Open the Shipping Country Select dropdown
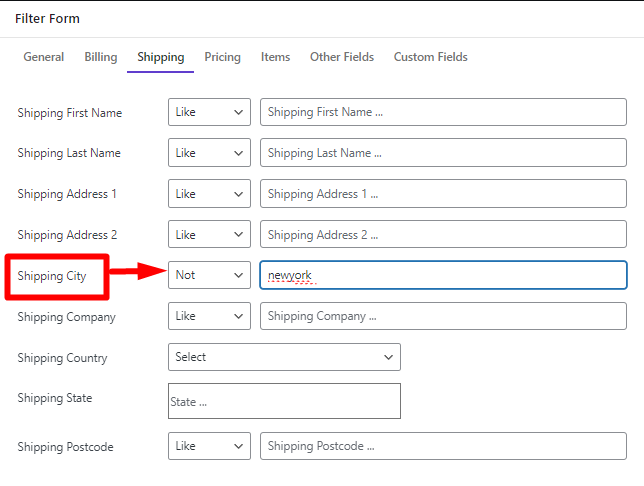This screenshot has width=644, height=486. tap(284, 357)
